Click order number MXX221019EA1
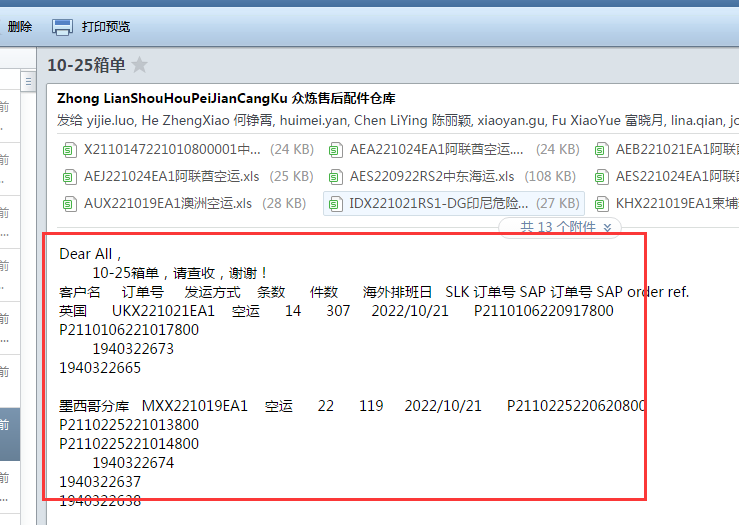The width and height of the screenshot is (739, 525). pyautogui.click(x=195, y=406)
